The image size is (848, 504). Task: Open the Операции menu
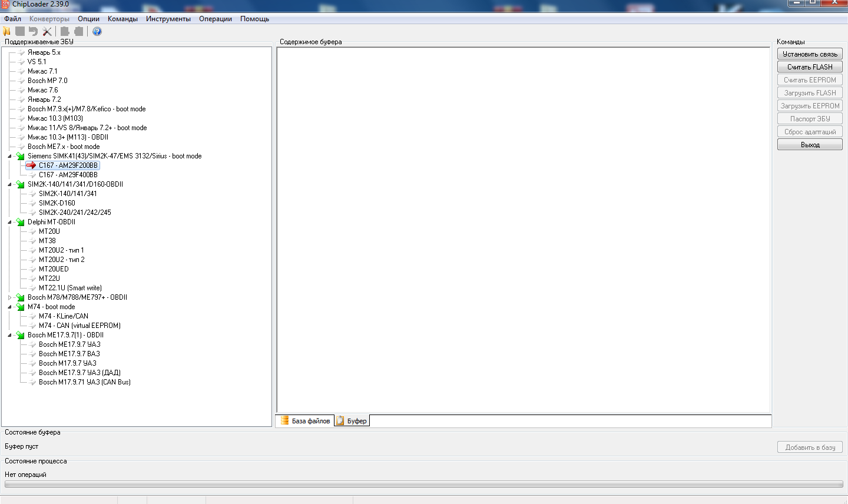tap(216, 19)
